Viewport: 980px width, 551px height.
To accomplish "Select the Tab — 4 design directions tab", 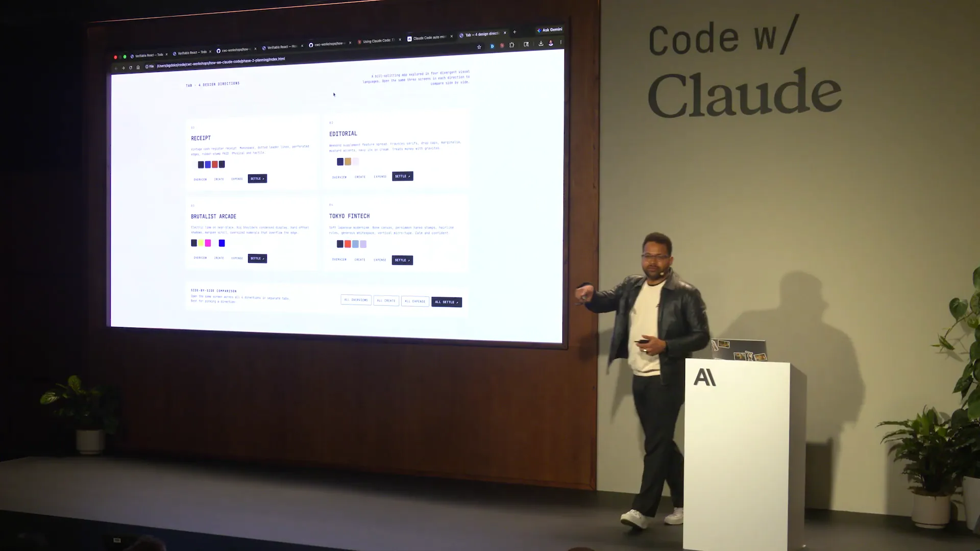I will (479, 34).
